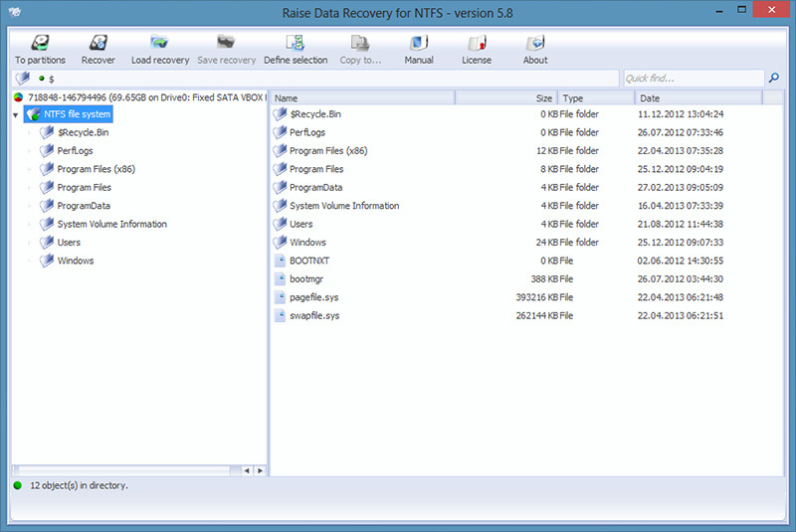Sort the list by Size column
The width and height of the screenshot is (796, 532).
pyautogui.click(x=506, y=97)
